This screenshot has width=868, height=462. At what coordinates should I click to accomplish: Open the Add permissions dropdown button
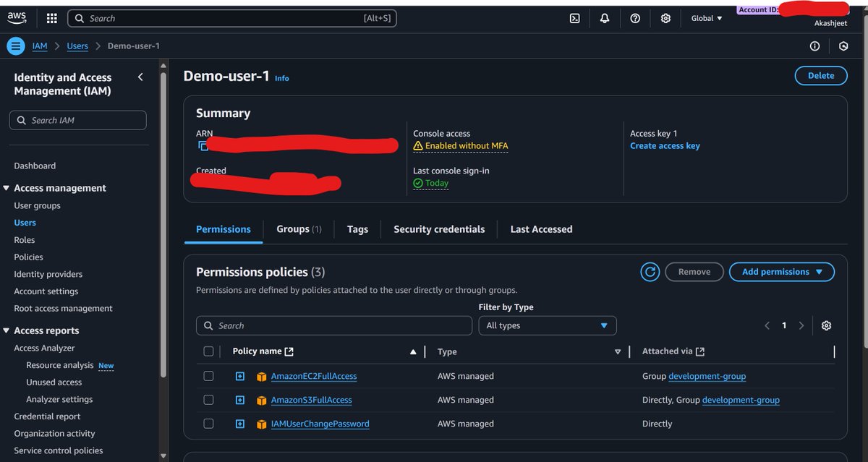click(x=782, y=272)
